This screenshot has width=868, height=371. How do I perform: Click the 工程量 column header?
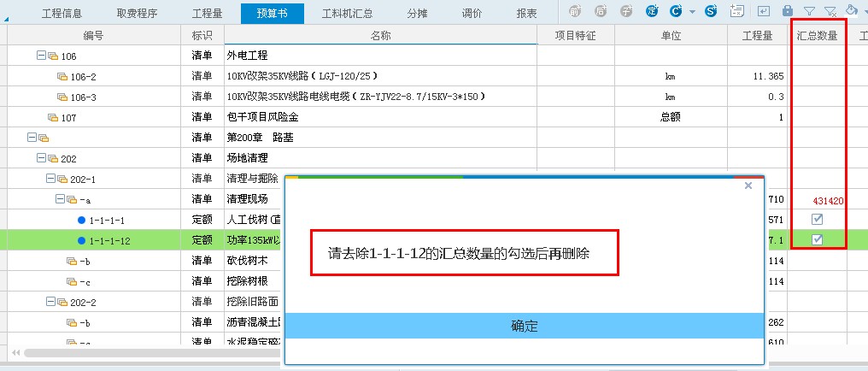757,35
